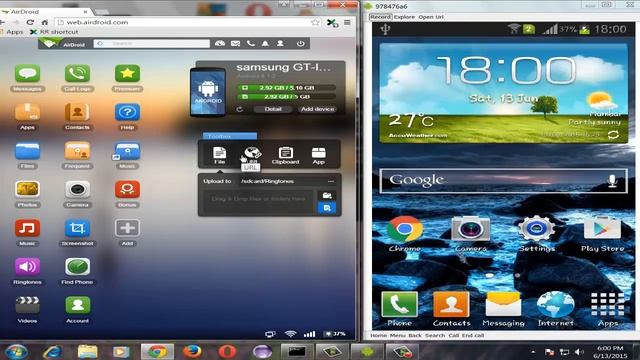This screenshot has width=640, height=360.
Task: Click the Add plus icon
Action: [x=127, y=228]
